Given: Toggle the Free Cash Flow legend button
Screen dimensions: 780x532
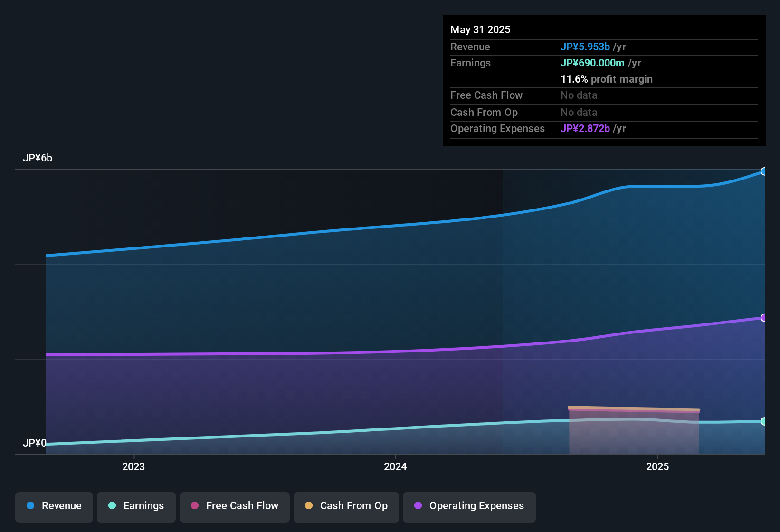Looking at the screenshot, I should (235, 507).
